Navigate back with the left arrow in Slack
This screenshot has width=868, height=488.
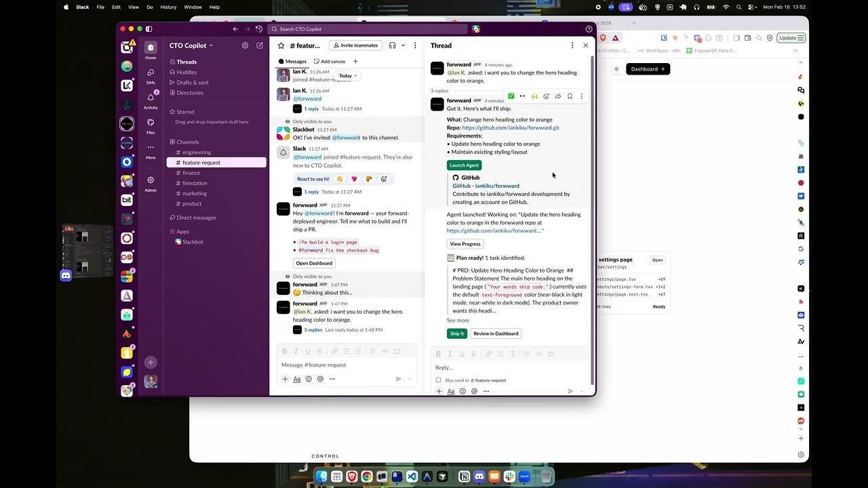coord(235,29)
